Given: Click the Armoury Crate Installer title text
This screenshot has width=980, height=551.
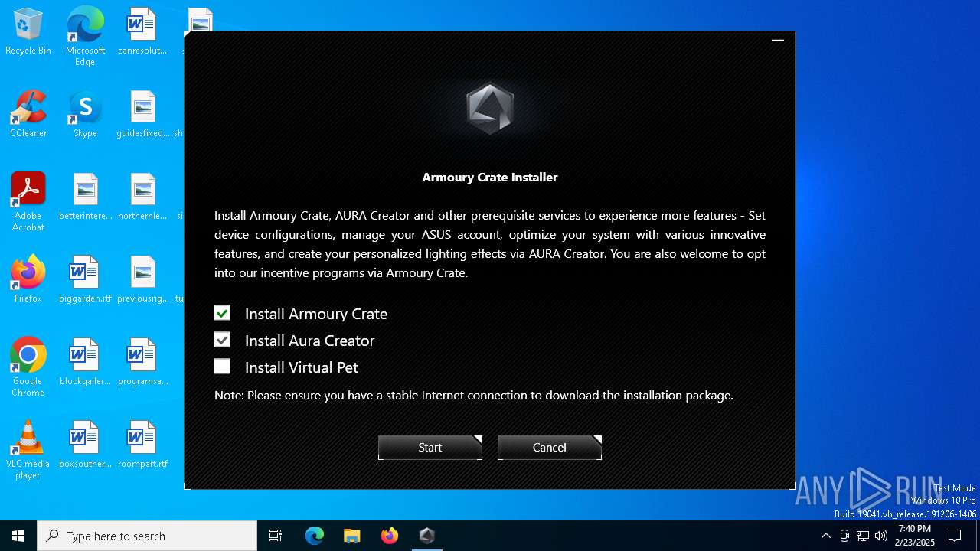Looking at the screenshot, I should point(490,177).
